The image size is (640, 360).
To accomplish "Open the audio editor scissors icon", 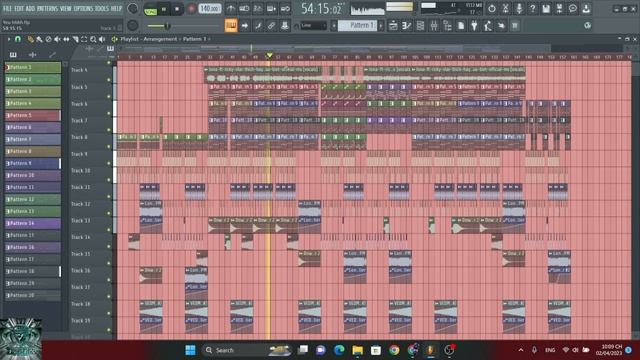I will [x=505, y=8].
